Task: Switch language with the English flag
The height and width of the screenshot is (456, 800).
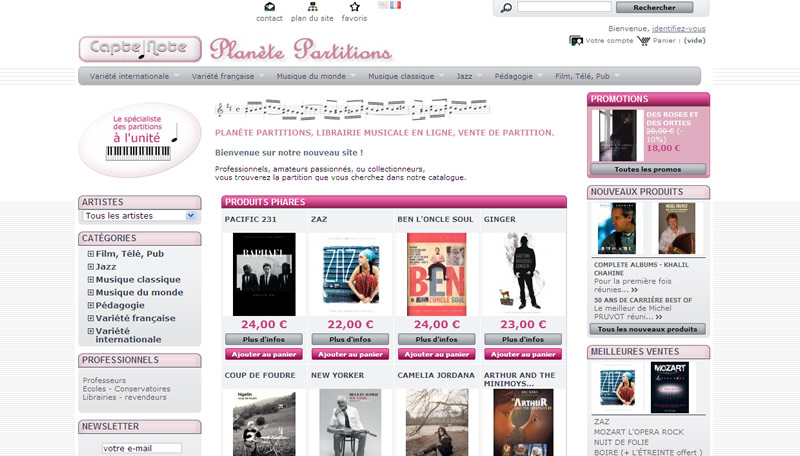Action: point(383,5)
